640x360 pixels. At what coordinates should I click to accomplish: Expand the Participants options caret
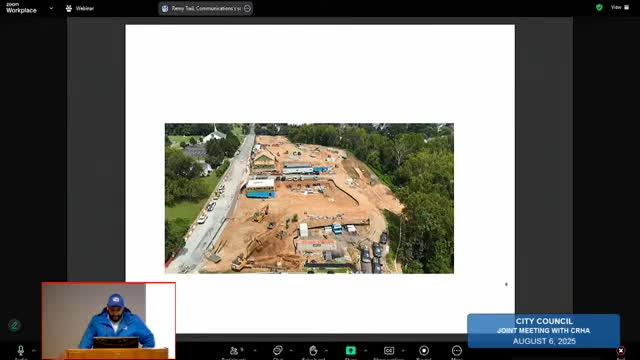(255, 351)
